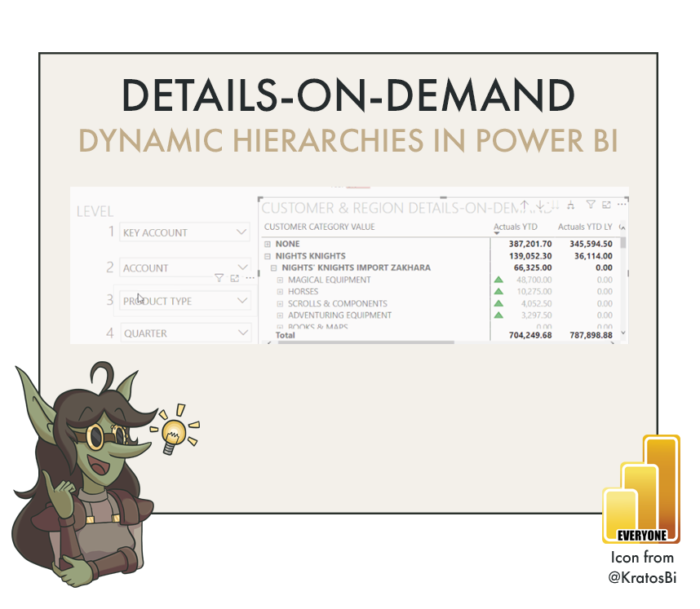
Task: Click the filter icon above the ACCOUNT slicer
Action: tap(219, 277)
